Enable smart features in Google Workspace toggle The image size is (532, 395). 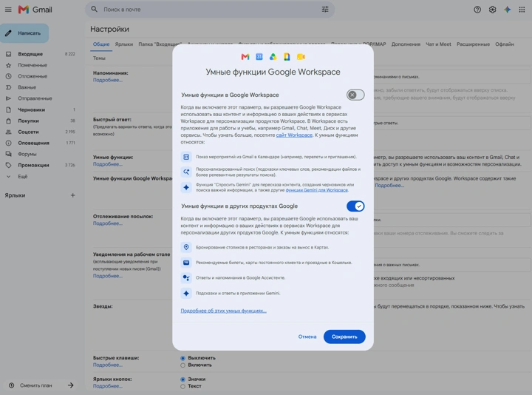[355, 95]
